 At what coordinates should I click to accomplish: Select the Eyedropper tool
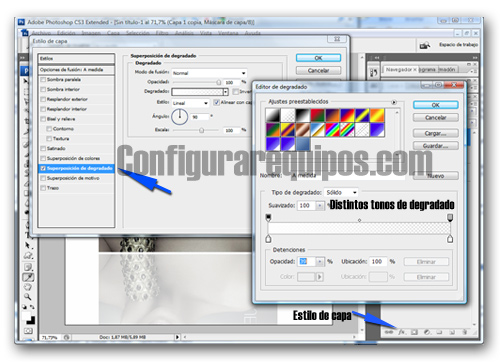point(28,277)
